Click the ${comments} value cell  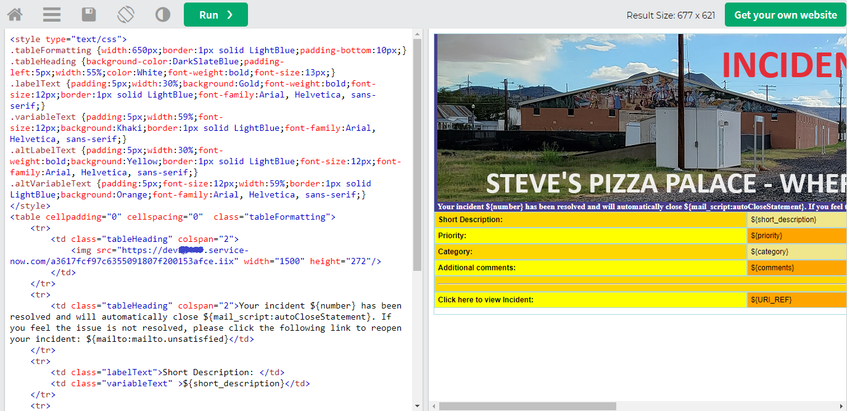click(797, 267)
